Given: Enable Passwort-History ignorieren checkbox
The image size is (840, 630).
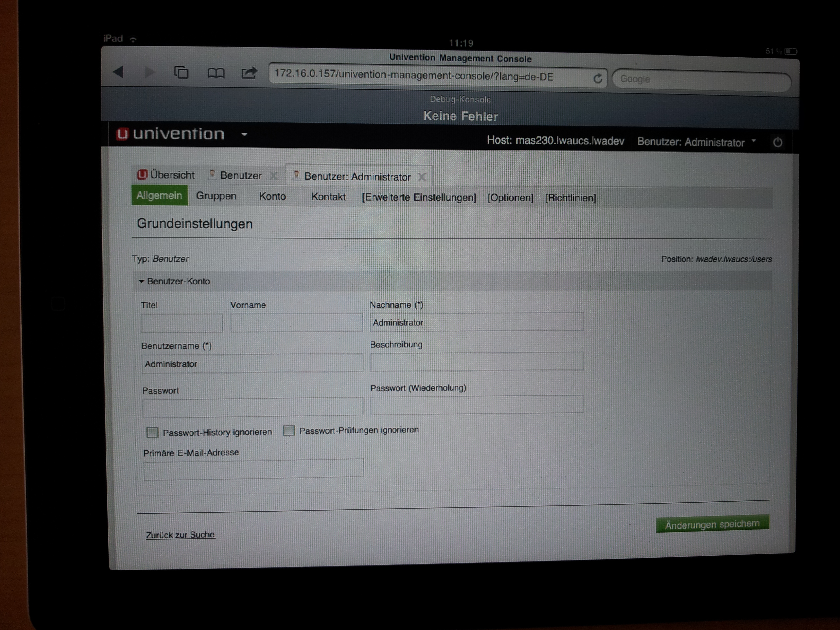Looking at the screenshot, I should [152, 432].
